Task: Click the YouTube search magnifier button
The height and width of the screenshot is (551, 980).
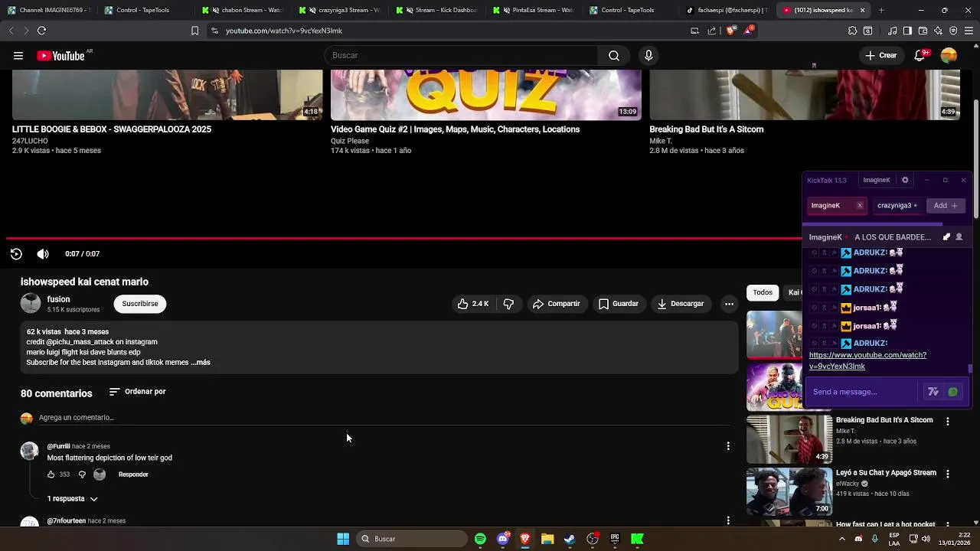Action: [614, 56]
